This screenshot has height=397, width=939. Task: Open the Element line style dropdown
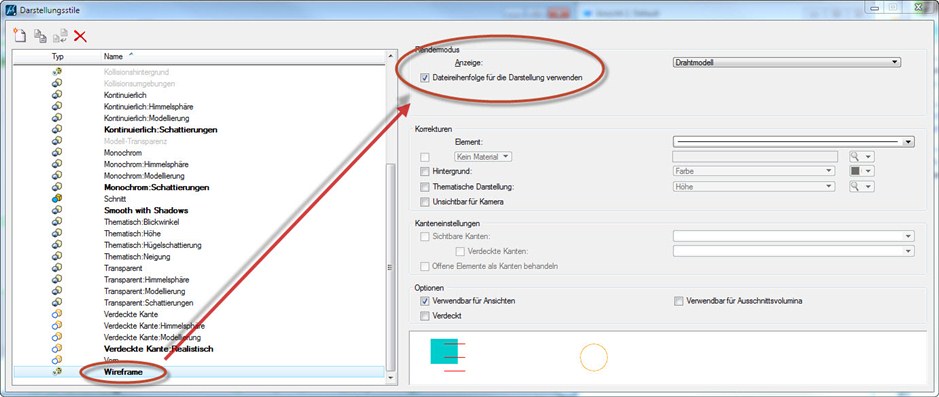[x=794, y=142]
